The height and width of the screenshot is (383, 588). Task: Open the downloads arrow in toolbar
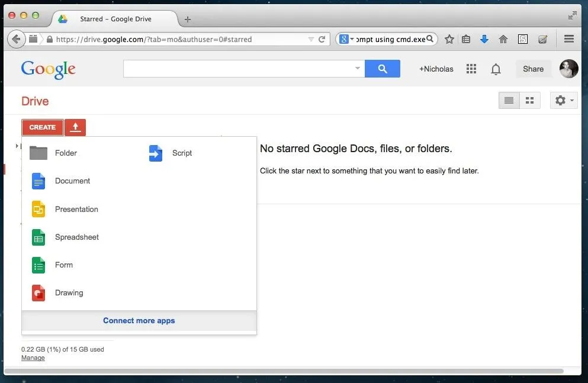click(x=484, y=39)
